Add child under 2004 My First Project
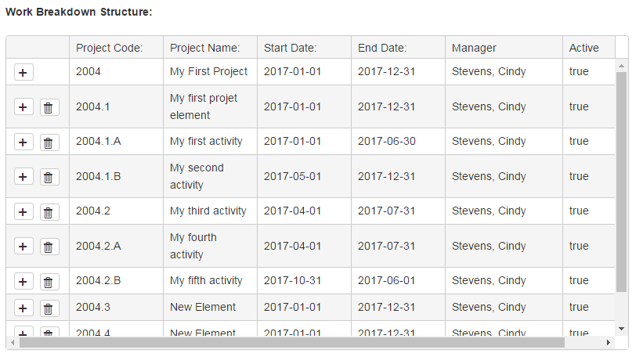Image resolution: width=643 pixels, height=364 pixels. pyautogui.click(x=23, y=72)
